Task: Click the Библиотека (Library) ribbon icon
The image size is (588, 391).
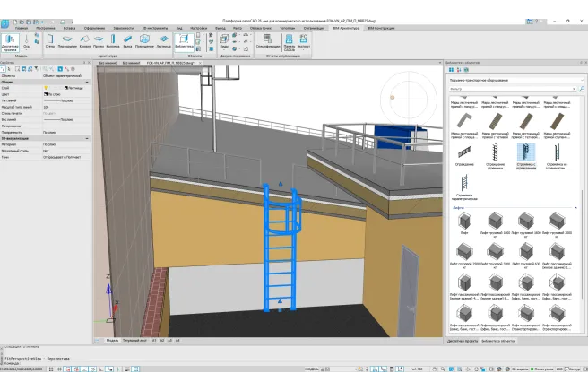Action: point(184,40)
